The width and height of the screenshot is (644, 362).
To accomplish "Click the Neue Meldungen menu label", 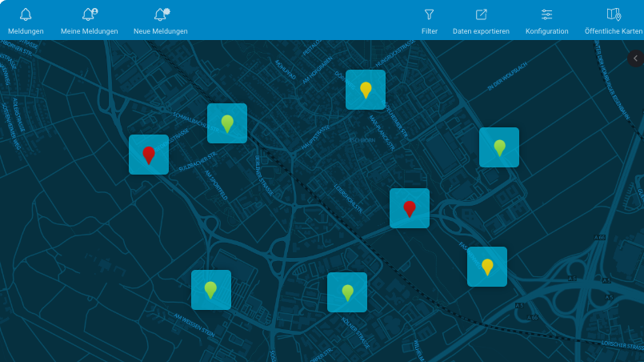I will tap(161, 31).
